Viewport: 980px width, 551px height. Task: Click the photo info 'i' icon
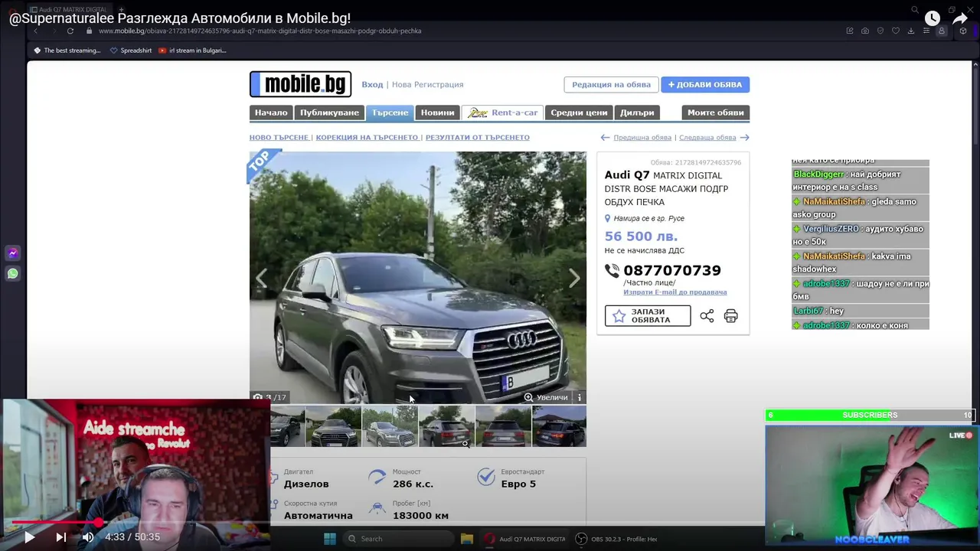pyautogui.click(x=580, y=397)
